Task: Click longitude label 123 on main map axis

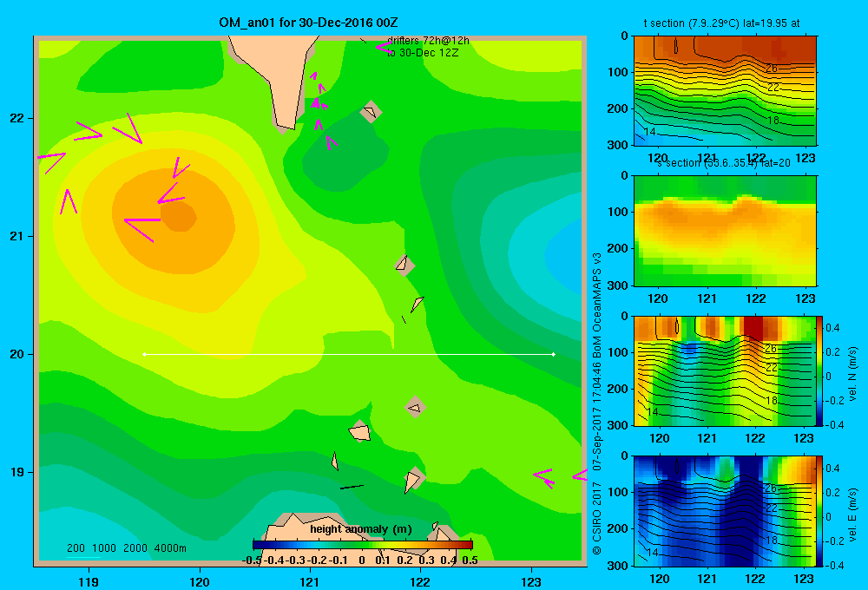Action: coord(531,581)
